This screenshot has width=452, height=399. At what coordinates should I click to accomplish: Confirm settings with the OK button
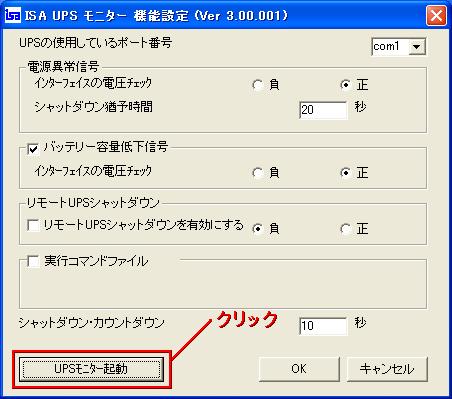pyautogui.click(x=299, y=369)
